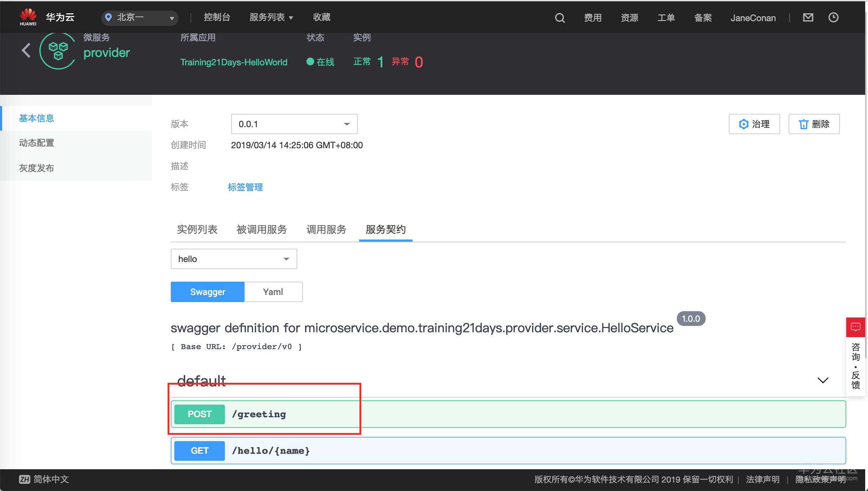Open the hello schema dropdown
The height and width of the screenshot is (491, 868).
pos(234,259)
